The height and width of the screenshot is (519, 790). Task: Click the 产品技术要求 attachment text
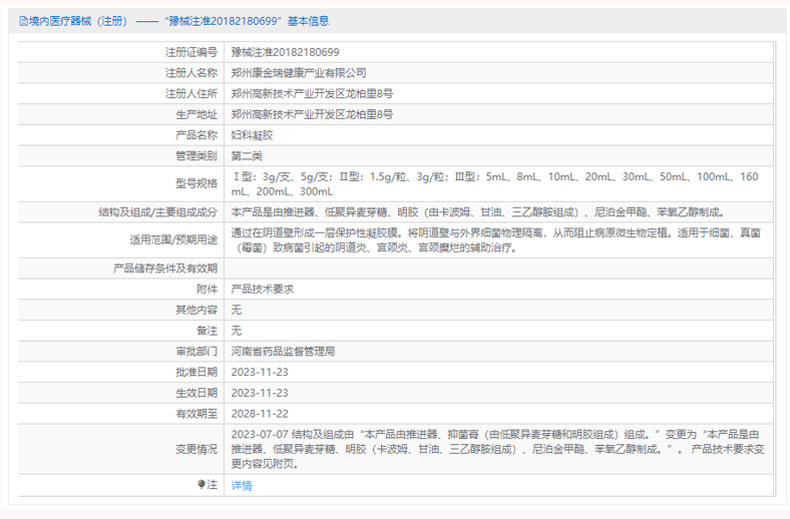262,289
